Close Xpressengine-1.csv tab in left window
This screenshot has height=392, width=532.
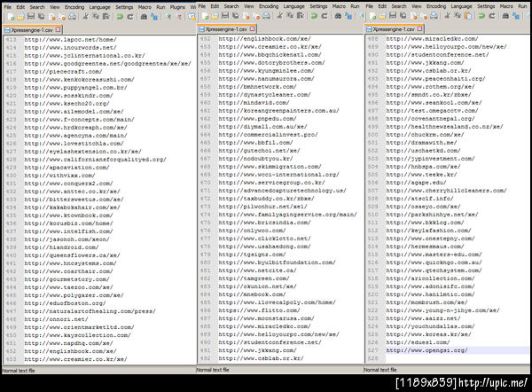coord(58,30)
